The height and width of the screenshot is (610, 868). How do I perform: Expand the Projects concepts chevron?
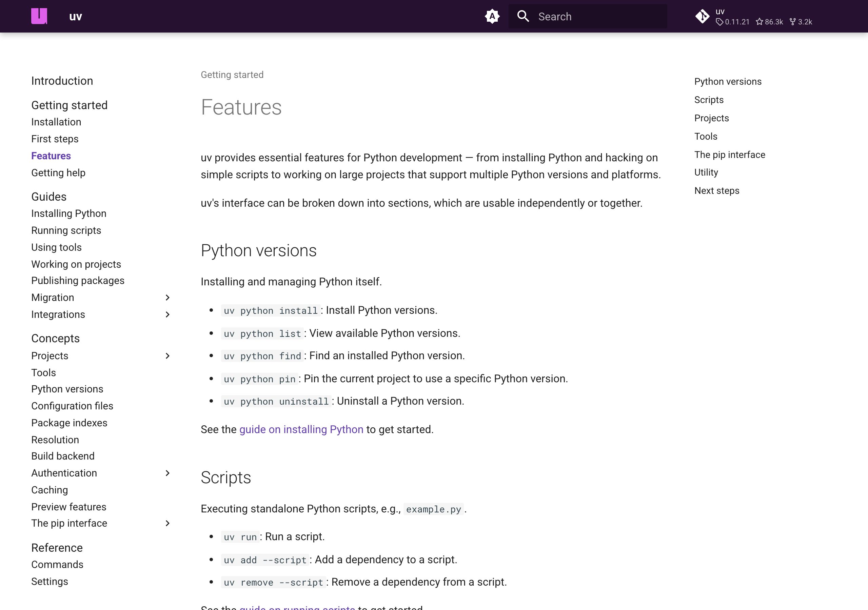(167, 356)
